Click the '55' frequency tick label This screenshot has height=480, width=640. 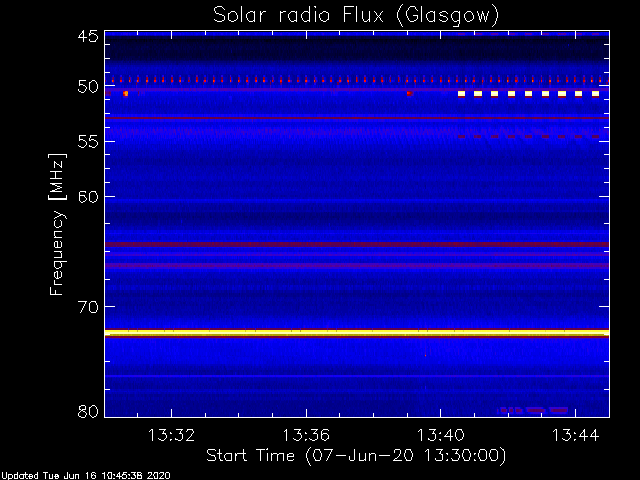coord(88,142)
